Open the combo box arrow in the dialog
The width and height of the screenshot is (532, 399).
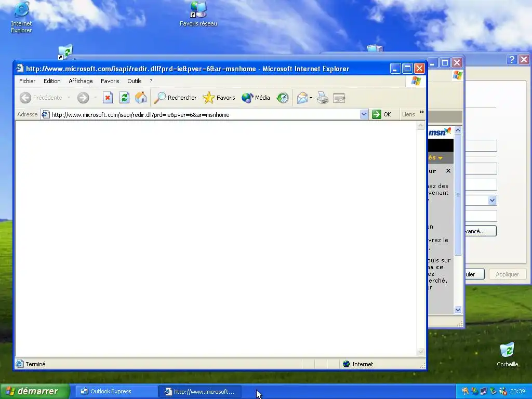point(493,200)
